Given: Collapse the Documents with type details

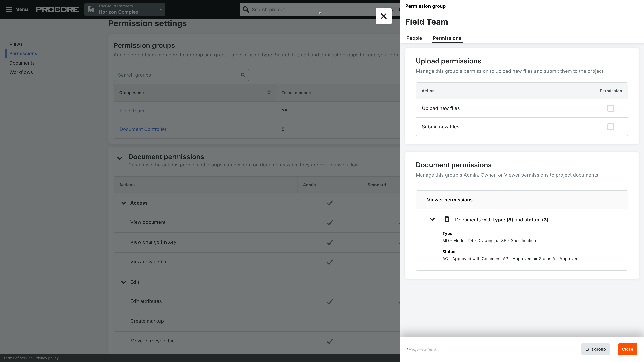Looking at the screenshot, I should click(x=432, y=219).
